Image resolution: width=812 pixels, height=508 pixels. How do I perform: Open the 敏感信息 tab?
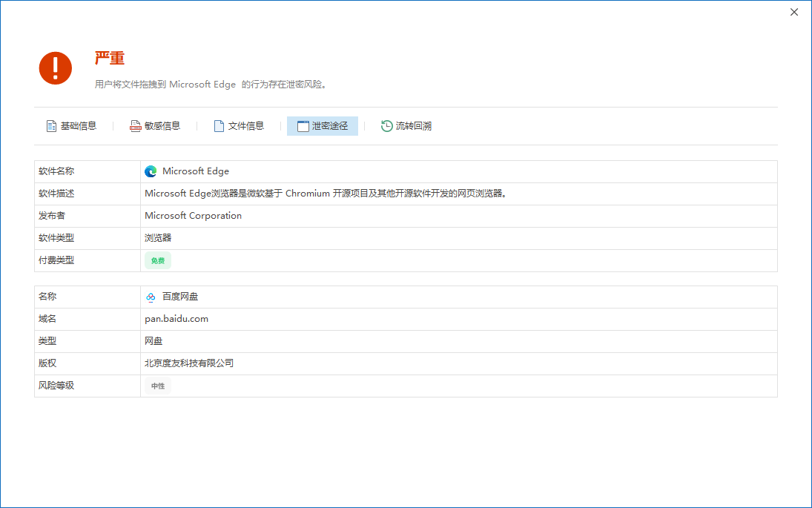click(162, 126)
